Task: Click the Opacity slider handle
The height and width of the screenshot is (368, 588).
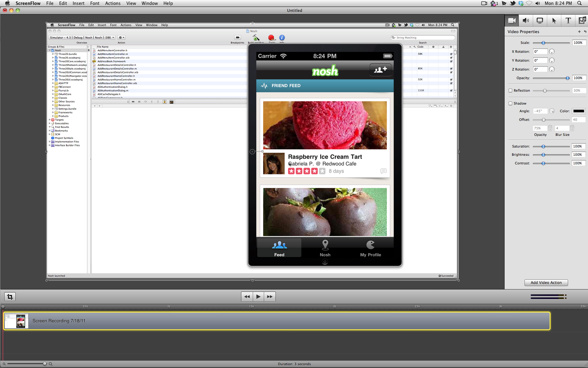Action: [567, 78]
